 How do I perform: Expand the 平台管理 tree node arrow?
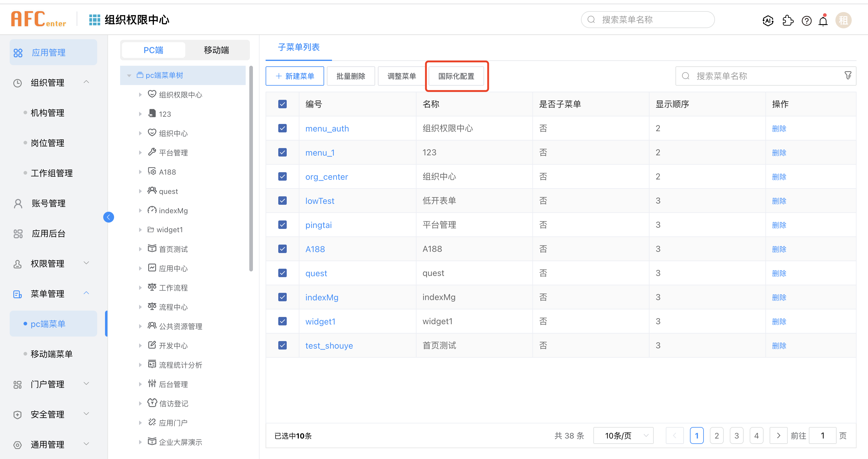[x=141, y=153]
